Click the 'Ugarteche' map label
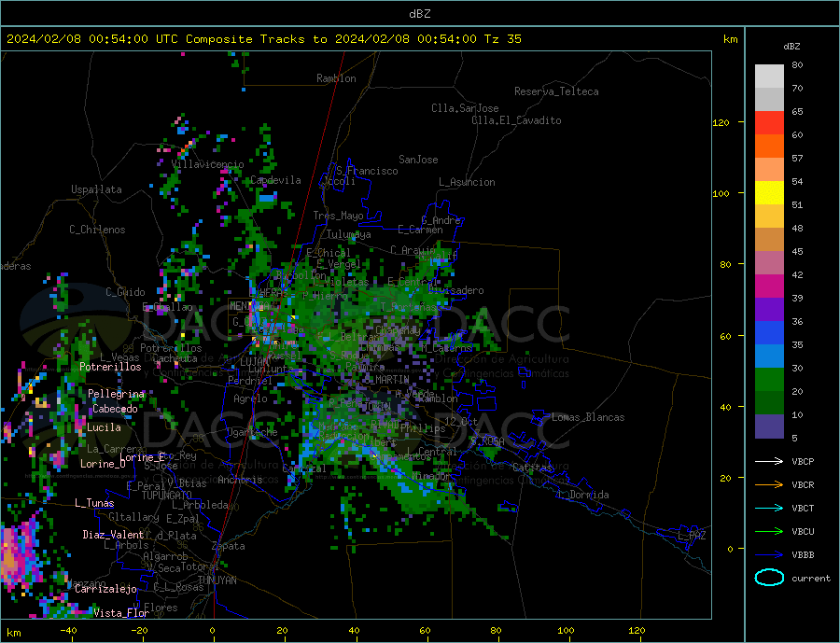 pyautogui.click(x=252, y=432)
